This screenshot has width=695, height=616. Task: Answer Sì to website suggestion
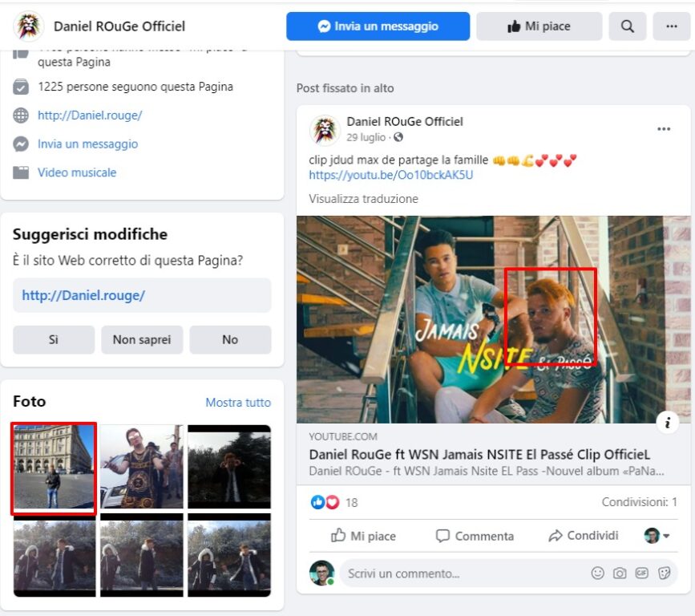[54, 340]
